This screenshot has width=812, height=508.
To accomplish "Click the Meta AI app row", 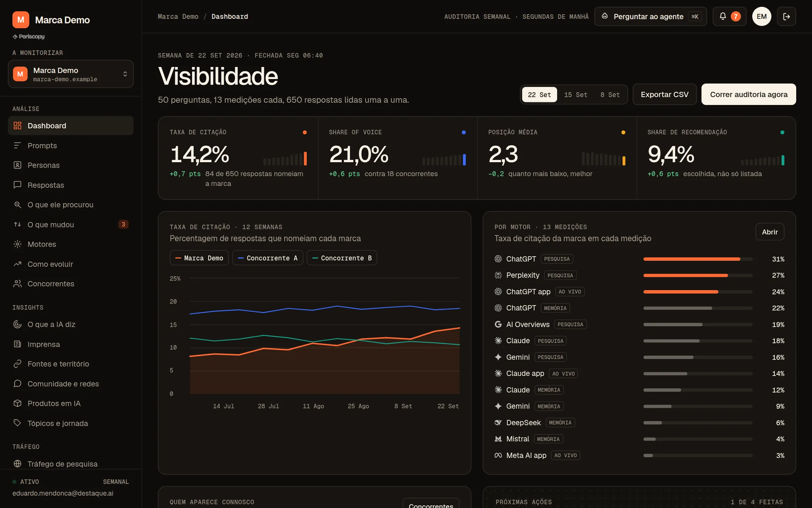I will tap(639, 455).
